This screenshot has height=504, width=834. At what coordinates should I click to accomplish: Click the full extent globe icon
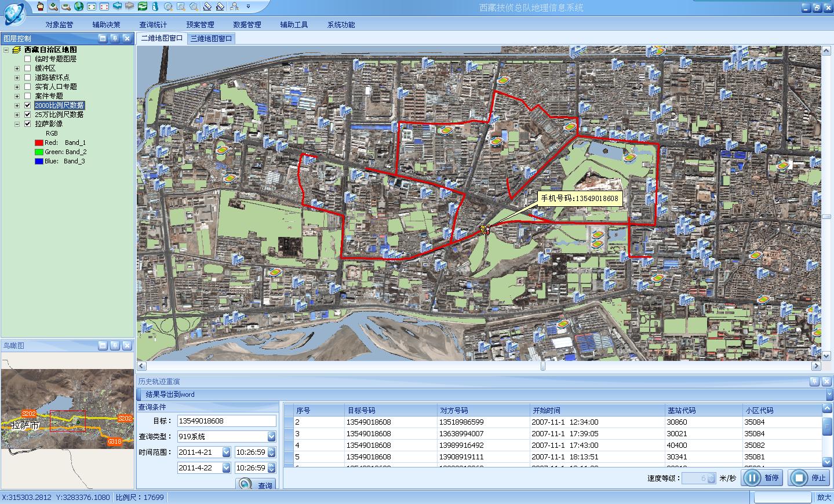(79, 6)
